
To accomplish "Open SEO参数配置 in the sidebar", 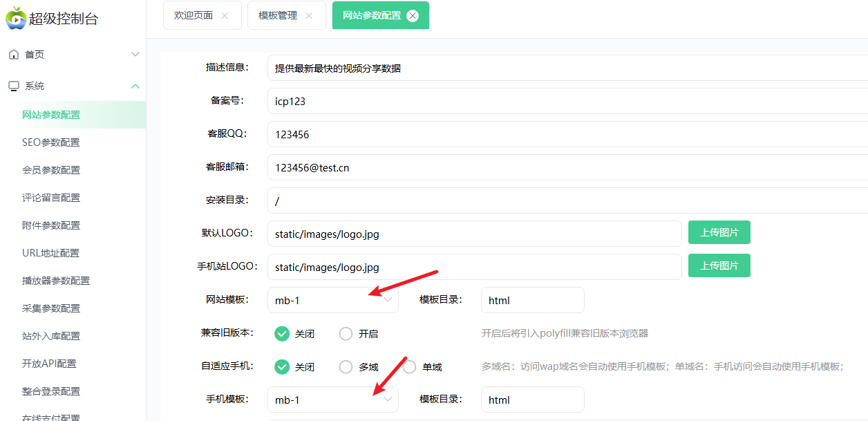I will click(x=51, y=142).
